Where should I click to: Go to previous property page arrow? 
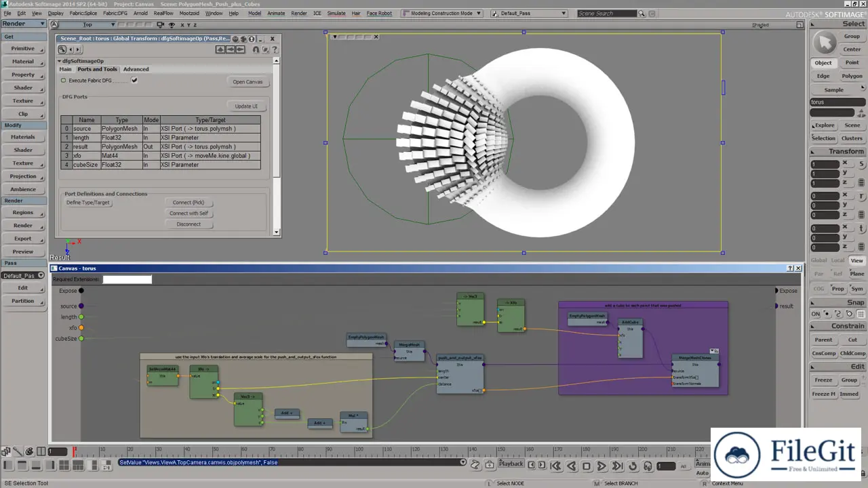(71, 49)
